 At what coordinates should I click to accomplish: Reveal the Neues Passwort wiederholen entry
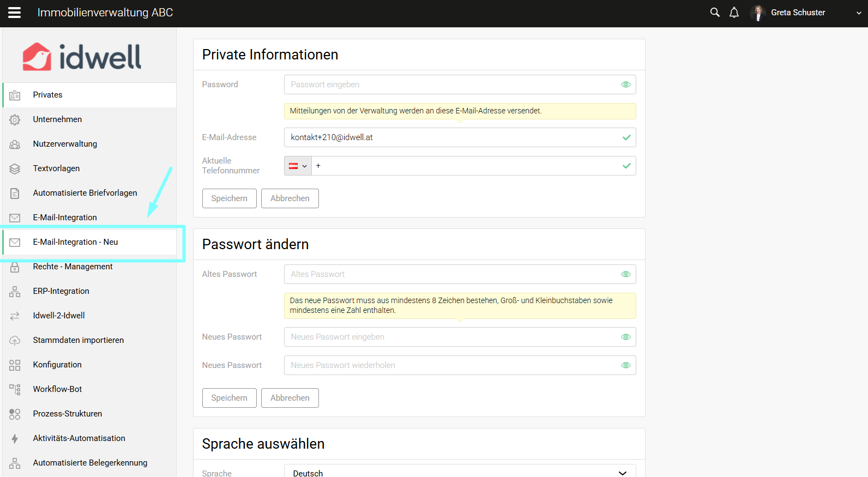point(625,365)
